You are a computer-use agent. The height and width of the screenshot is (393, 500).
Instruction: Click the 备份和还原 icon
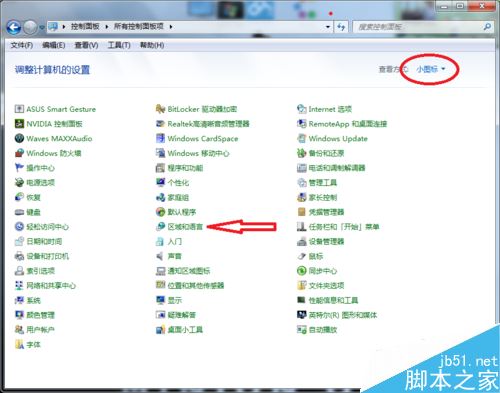coord(301,153)
